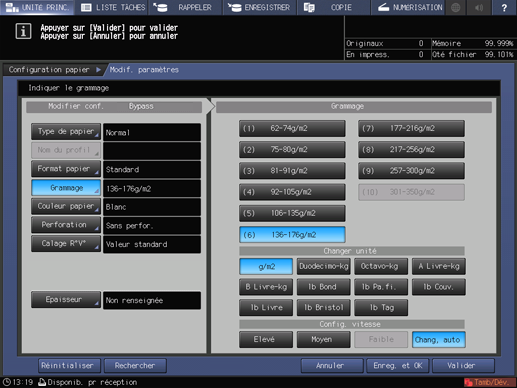Click the Sans perfor. value field

tap(152, 226)
